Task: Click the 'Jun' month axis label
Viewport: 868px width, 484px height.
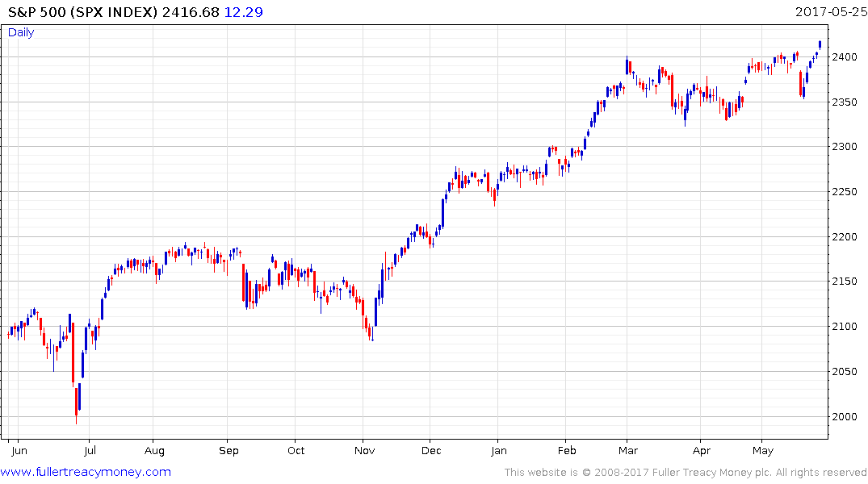Action: (x=19, y=451)
